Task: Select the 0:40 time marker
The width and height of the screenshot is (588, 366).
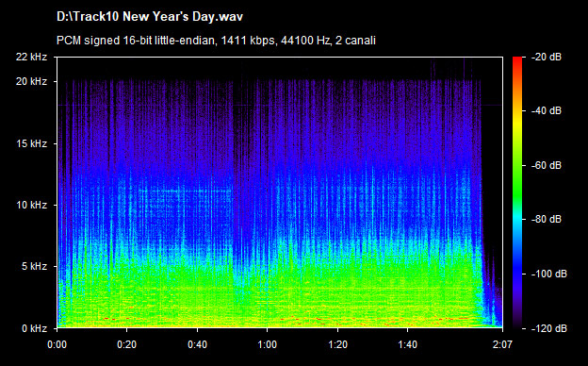Action: pyautogui.click(x=197, y=344)
